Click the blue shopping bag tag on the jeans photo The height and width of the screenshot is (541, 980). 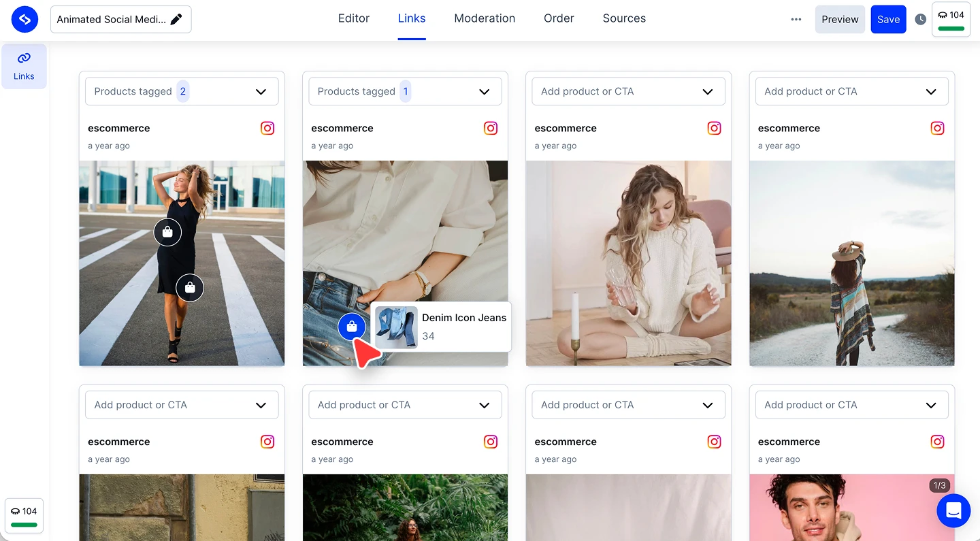coord(352,327)
